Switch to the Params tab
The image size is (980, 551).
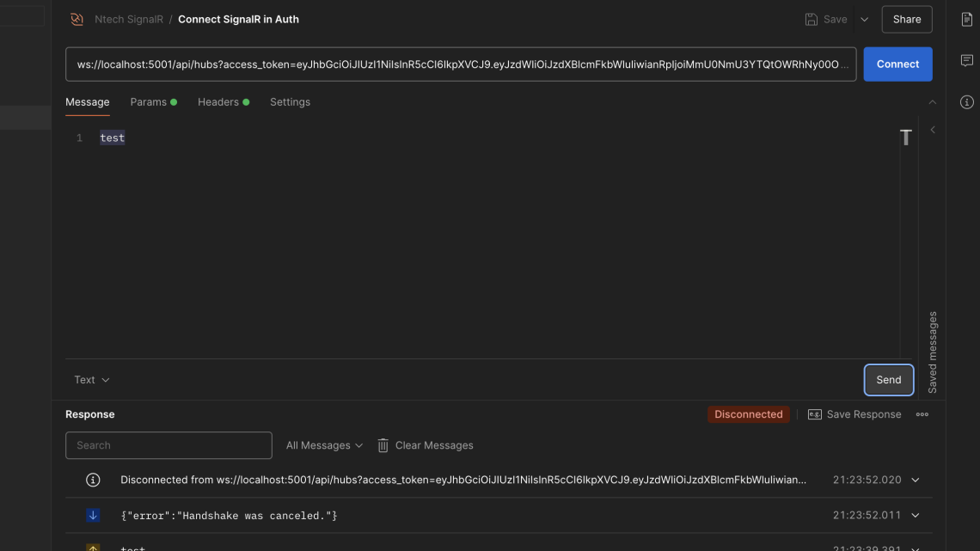[x=153, y=101]
